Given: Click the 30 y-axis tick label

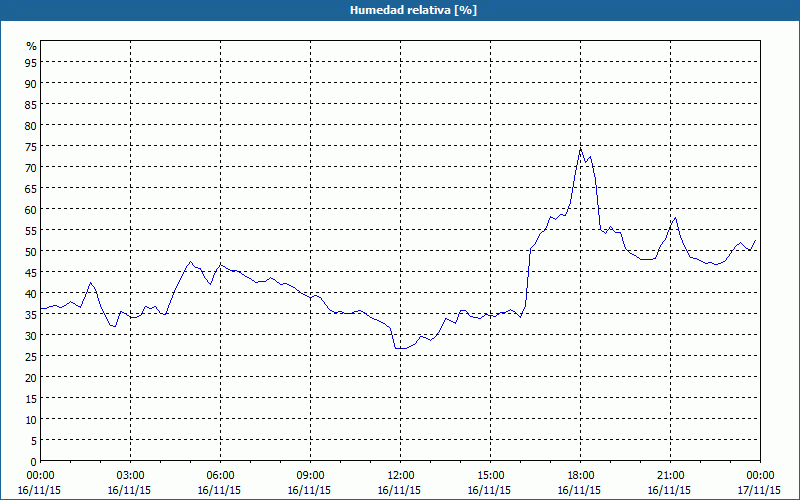Looking at the screenshot, I should click(x=31, y=335).
